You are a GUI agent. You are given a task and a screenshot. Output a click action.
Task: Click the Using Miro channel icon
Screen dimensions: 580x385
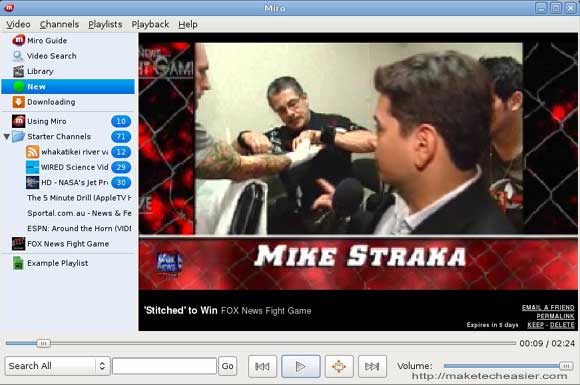coord(18,121)
